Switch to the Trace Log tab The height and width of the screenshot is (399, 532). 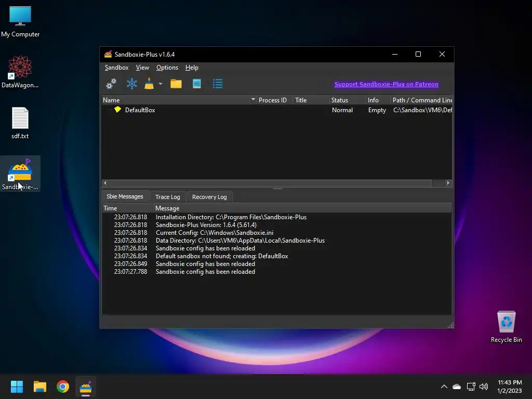168,197
